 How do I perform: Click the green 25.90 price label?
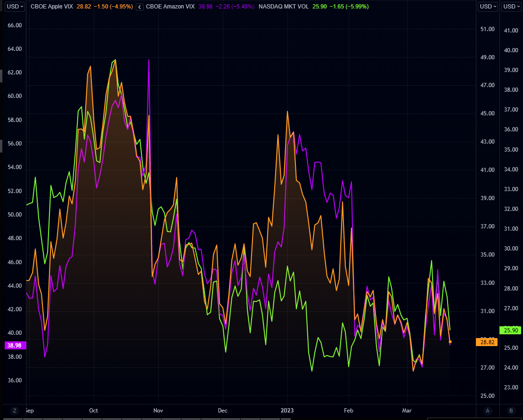(511, 331)
